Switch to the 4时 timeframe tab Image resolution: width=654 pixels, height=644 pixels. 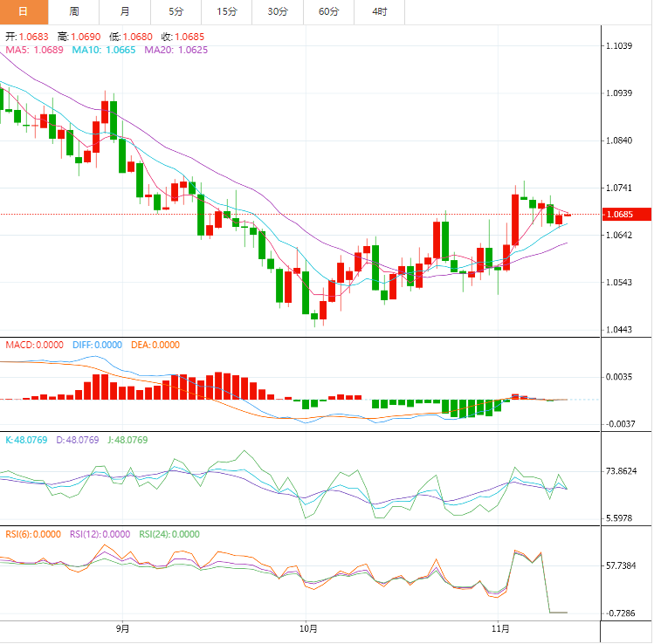tap(380, 11)
